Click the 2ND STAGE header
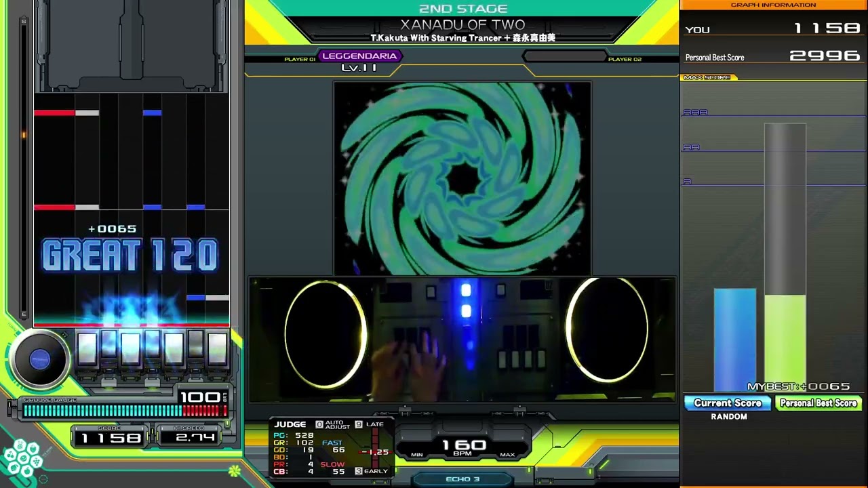Image resolution: width=868 pixels, height=488 pixels. click(463, 9)
